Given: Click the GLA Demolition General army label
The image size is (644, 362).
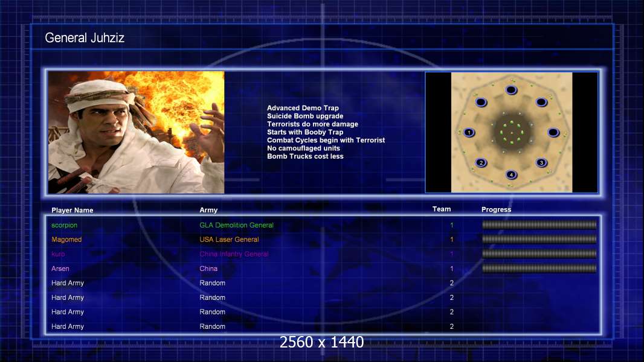Looking at the screenshot, I should coord(236,225).
